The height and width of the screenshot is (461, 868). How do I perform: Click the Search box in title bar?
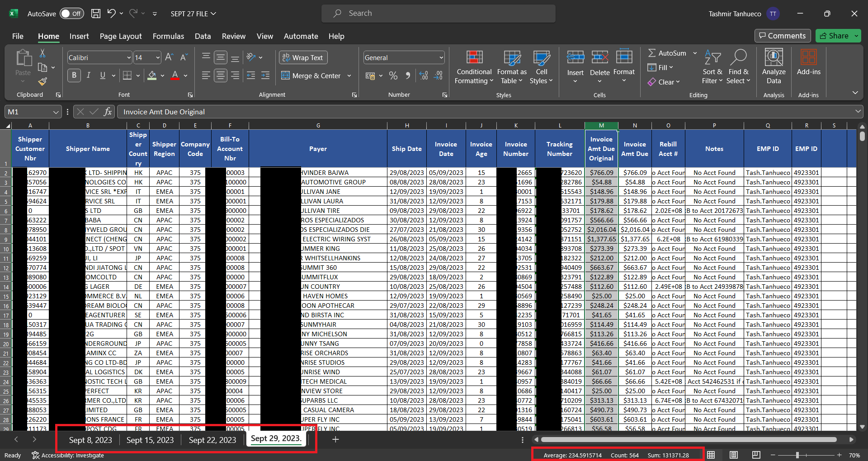(x=438, y=14)
